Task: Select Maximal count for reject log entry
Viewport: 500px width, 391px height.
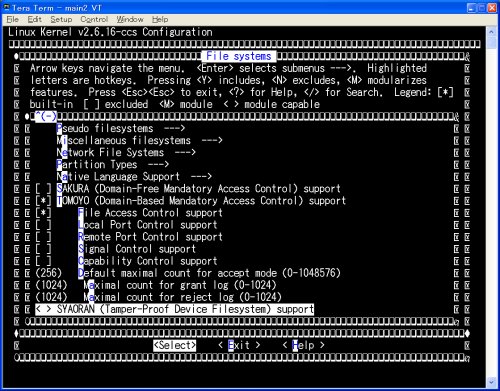Action: [x=183, y=297]
